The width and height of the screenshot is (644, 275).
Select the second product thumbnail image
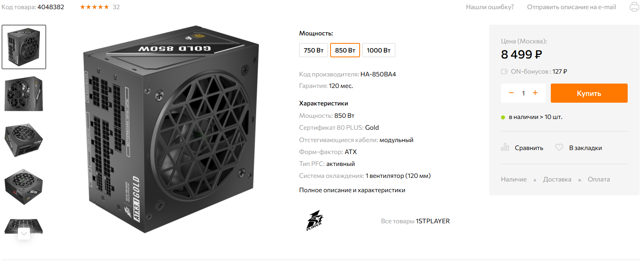coord(24,94)
